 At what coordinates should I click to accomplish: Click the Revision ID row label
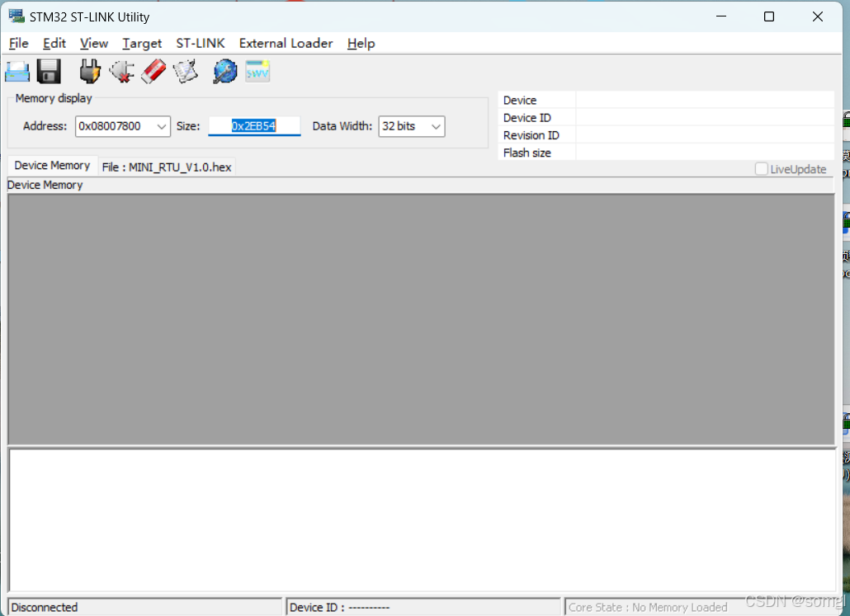(531, 135)
